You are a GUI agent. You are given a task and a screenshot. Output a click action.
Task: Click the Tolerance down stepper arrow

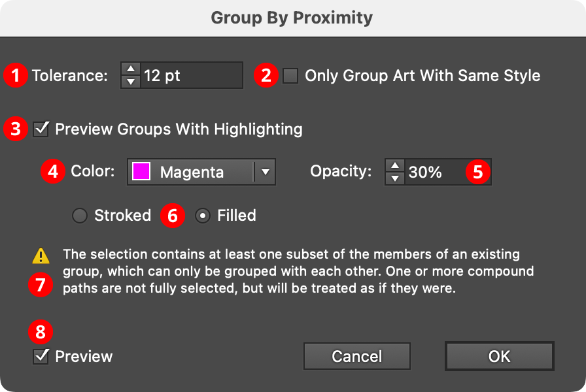131,82
